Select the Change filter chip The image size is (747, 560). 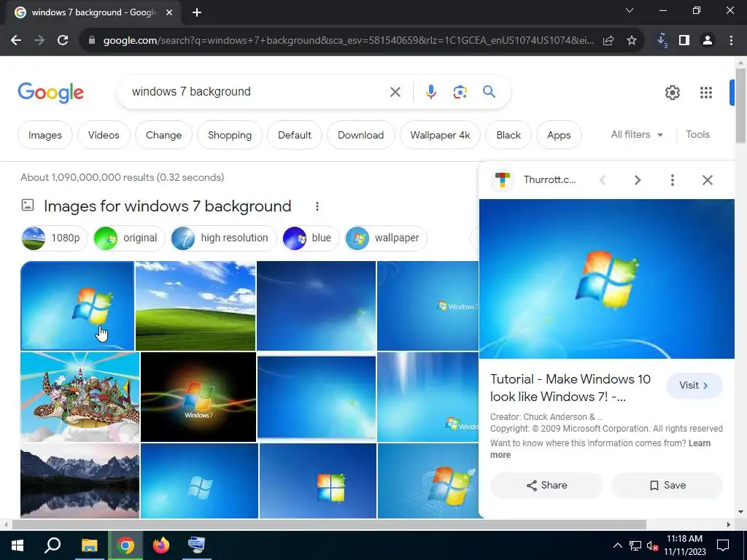[x=164, y=135]
